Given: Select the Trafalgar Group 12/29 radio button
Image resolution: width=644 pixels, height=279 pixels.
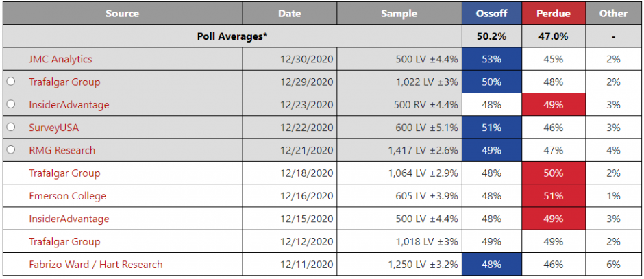Looking at the screenshot, I should 11,82.
